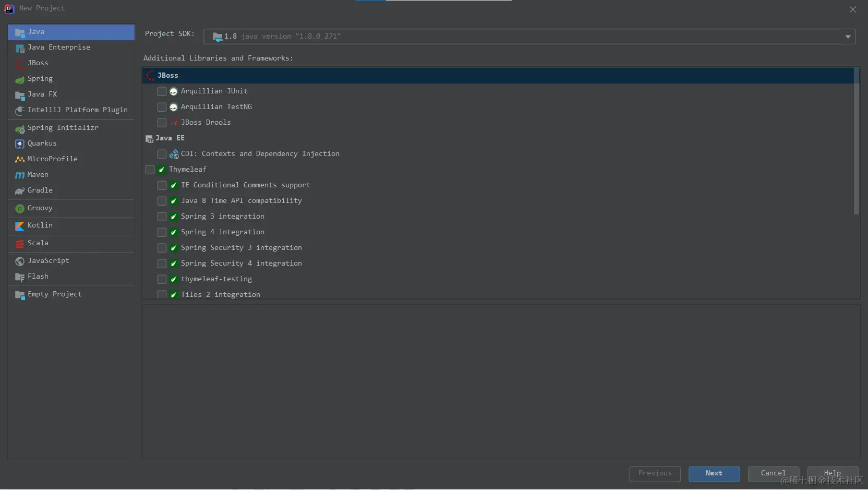
Task: Tick the JBoss Drools checkbox
Action: 162,123
